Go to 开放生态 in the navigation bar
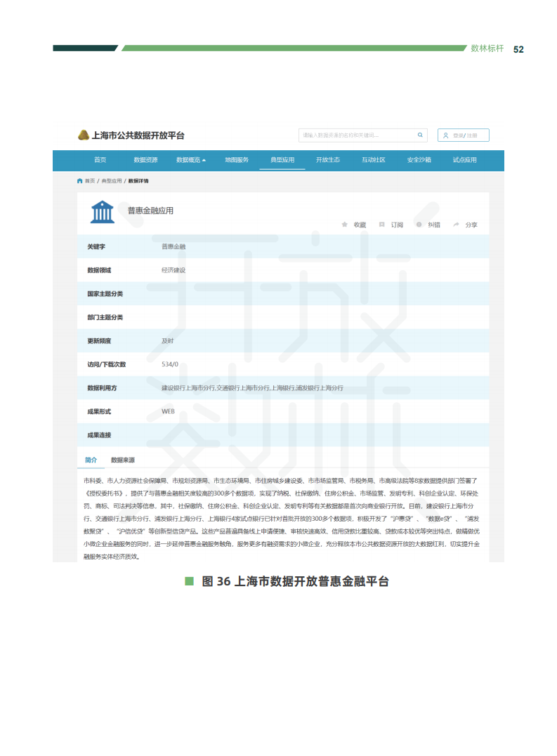The height and width of the screenshot is (756, 557). (x=327, y=160)
